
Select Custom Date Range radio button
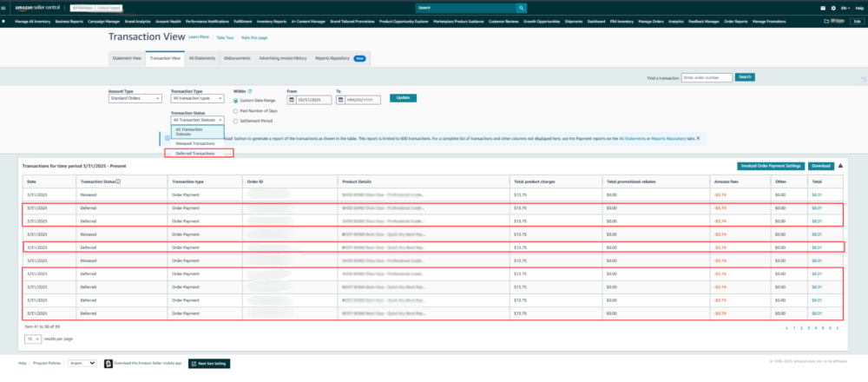(236, 101)
